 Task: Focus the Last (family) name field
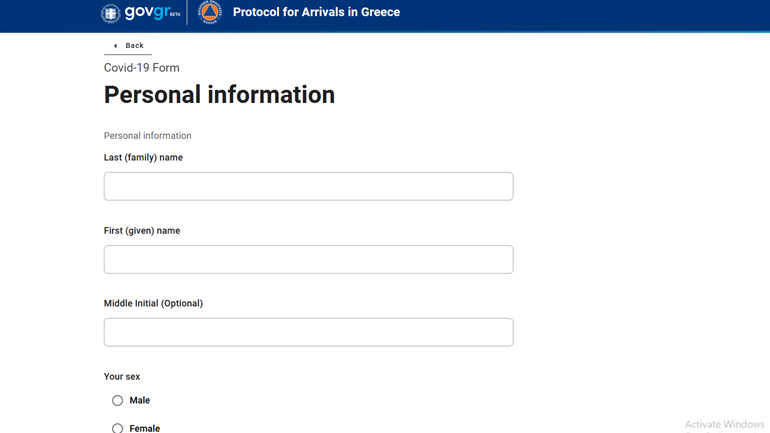(x=308, y=186)
